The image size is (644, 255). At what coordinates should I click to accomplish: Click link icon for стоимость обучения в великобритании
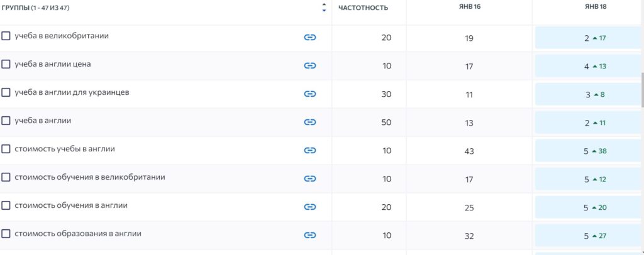pos(309,179)
